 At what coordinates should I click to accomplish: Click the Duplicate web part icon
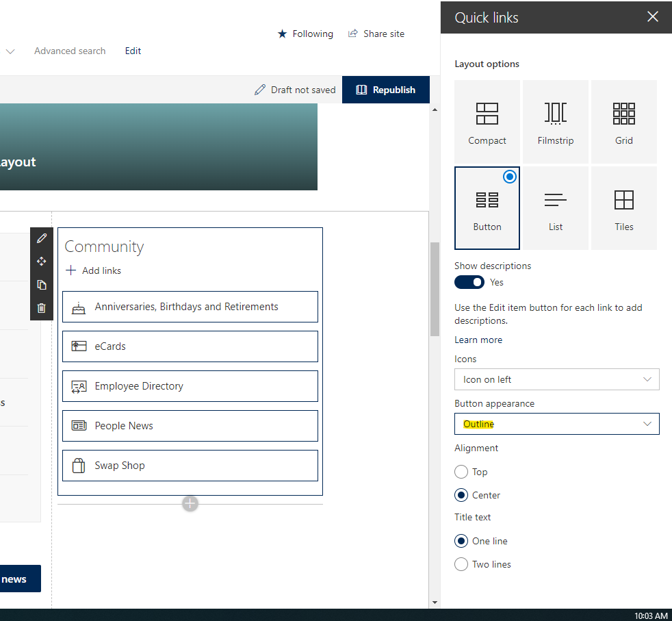(x=42, y=285)
